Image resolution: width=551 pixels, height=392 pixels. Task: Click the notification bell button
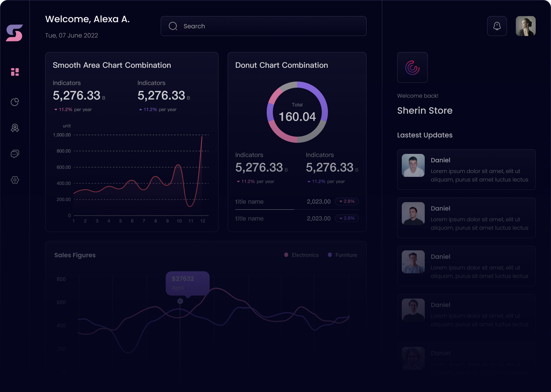[x=497, y=26]
